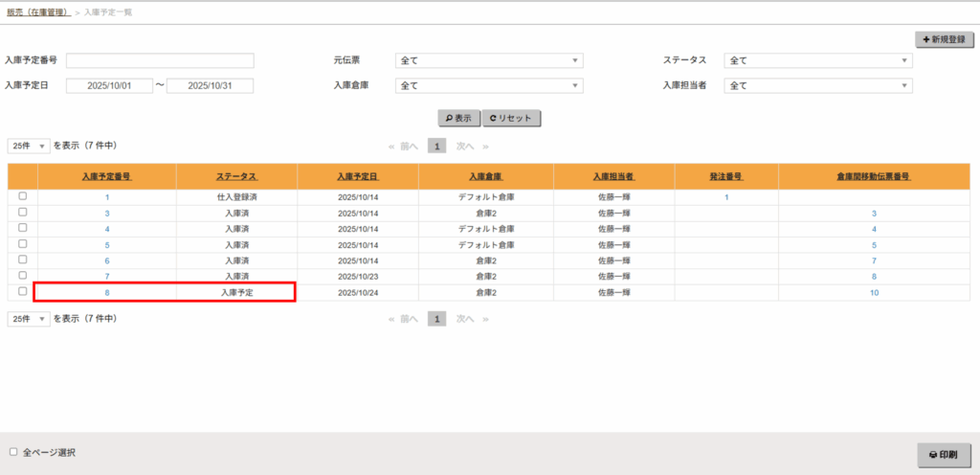Open the 元伝票 dropdown

coord(489,60)
